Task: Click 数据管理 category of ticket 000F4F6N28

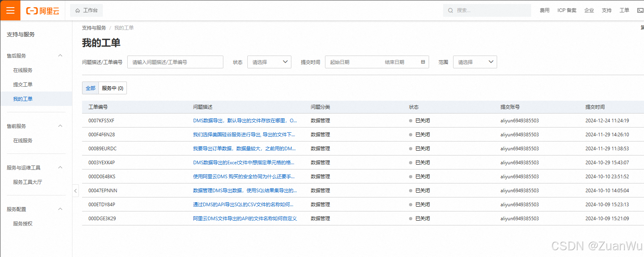Action: click(320, 135)
